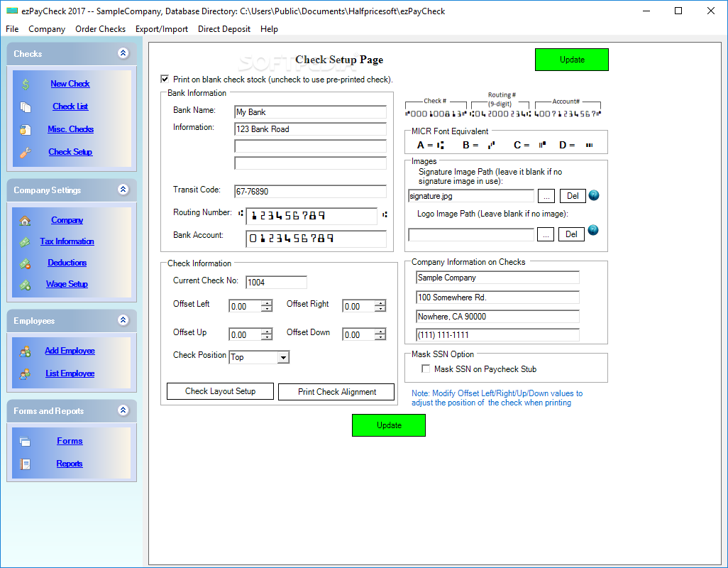Enable Mask SSN on Paycheck Stub

(426, 368)
